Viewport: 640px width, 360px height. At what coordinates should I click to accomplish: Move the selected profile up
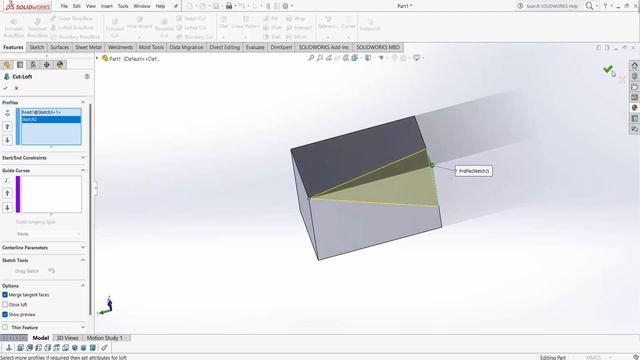7,127
